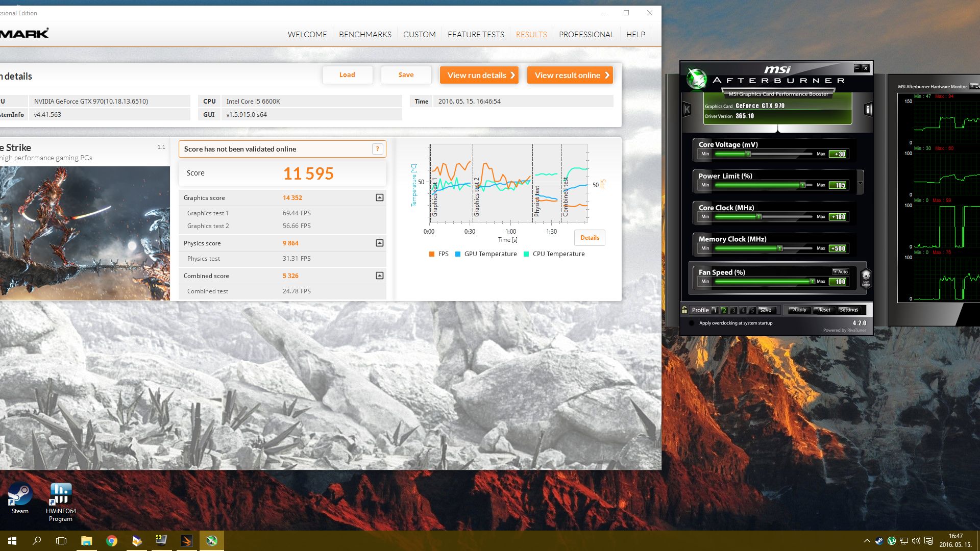Select Afterburner profile slot 4
This screenshot has height=551, width=980.
tap(743, 310)
